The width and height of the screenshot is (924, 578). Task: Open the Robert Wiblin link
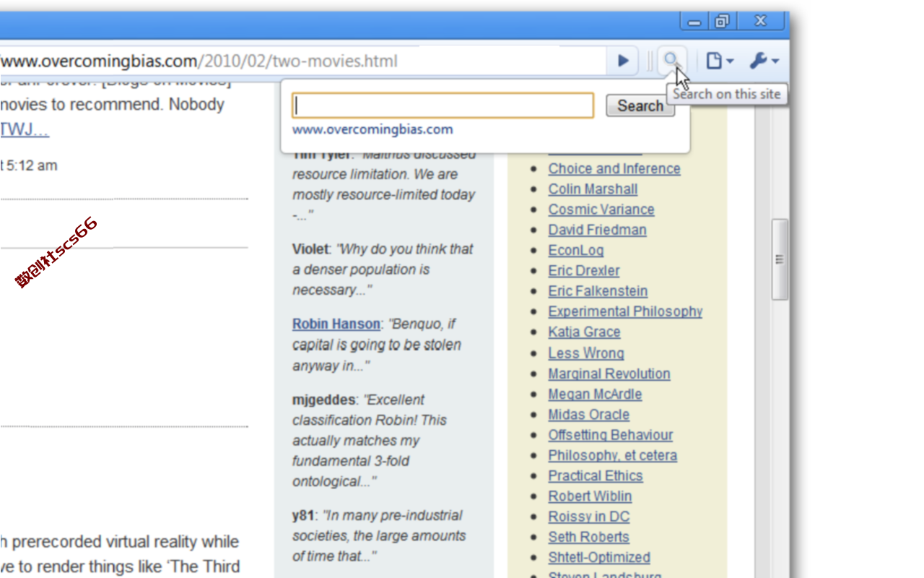(590, 496)
